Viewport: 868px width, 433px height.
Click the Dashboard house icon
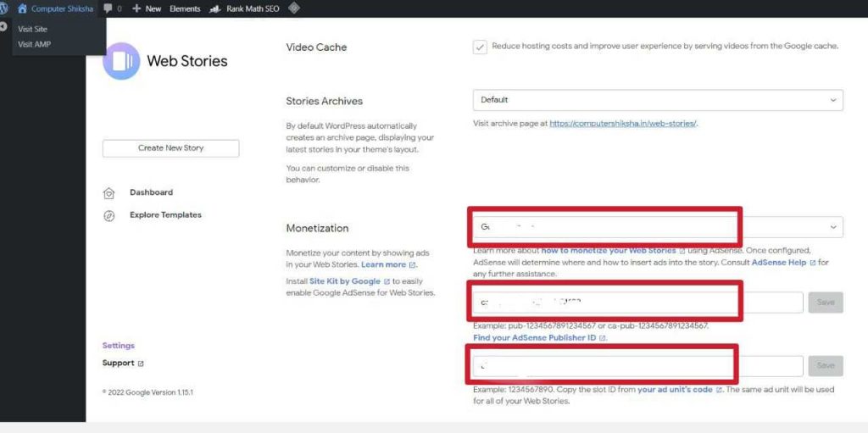point(109,193)
